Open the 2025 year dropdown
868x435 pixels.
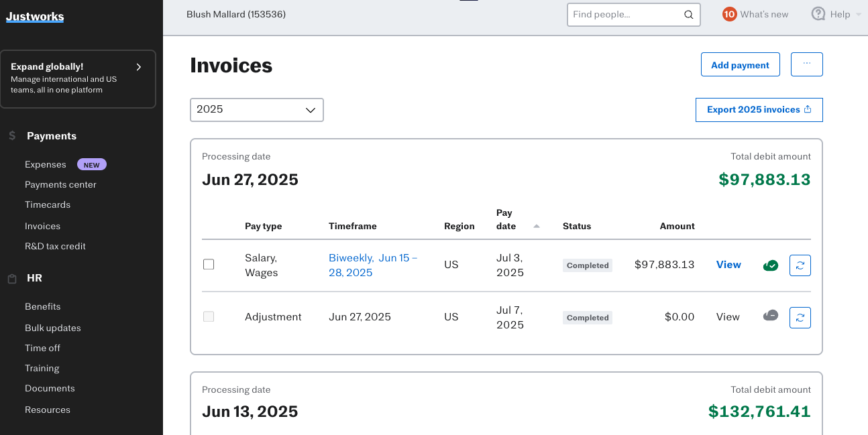point(256,110)
